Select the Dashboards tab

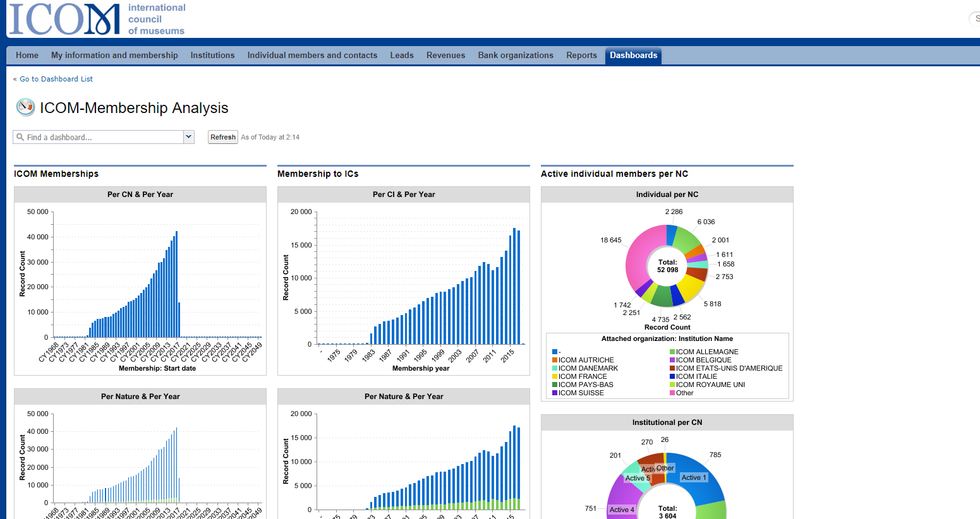pyautogui.click(x=633, y=56)
